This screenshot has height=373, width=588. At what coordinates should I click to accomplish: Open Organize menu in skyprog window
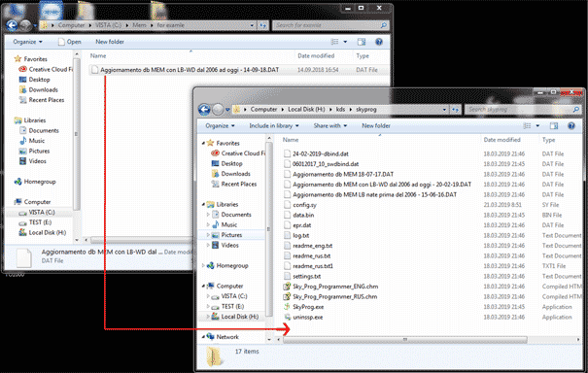(220, 126)
